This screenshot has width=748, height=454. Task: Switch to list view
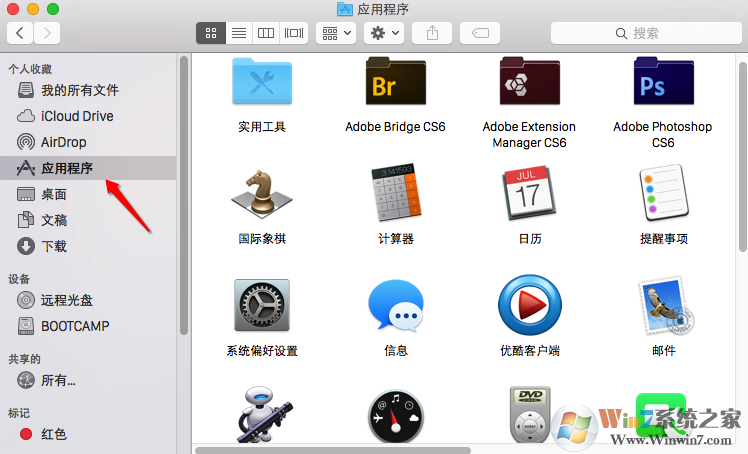click(x=239, y=33)
